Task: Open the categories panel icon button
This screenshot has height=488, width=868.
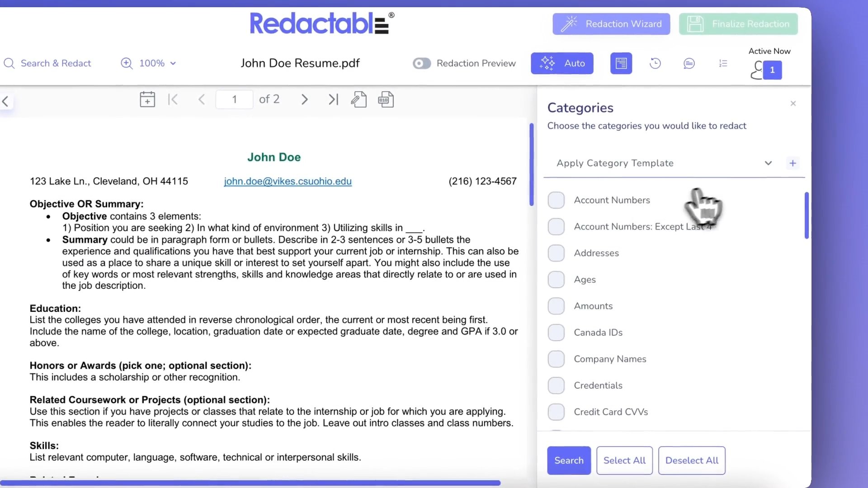Action: click(x=621, y=63)
